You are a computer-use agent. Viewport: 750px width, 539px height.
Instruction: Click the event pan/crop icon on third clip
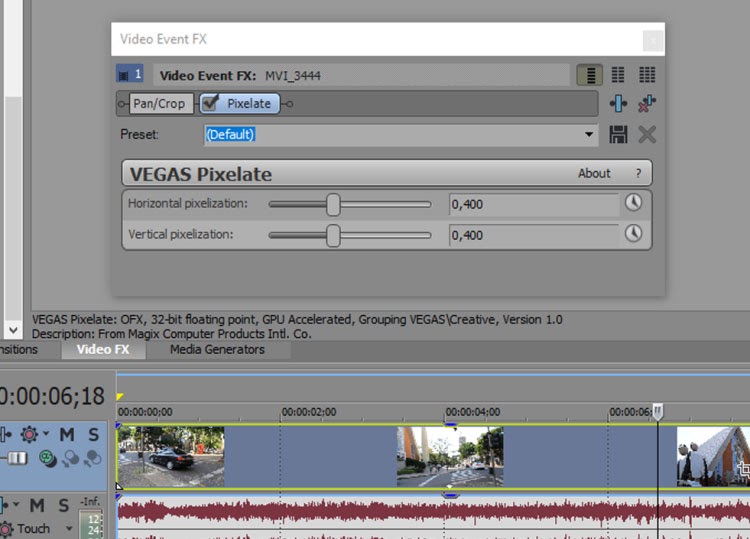(x=744, y=469)
